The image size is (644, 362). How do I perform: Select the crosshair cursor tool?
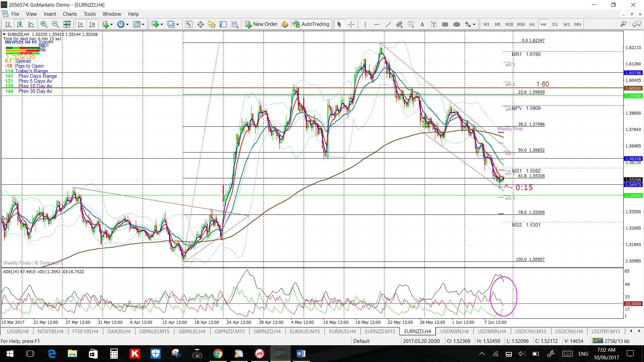[x=351, y=24]
